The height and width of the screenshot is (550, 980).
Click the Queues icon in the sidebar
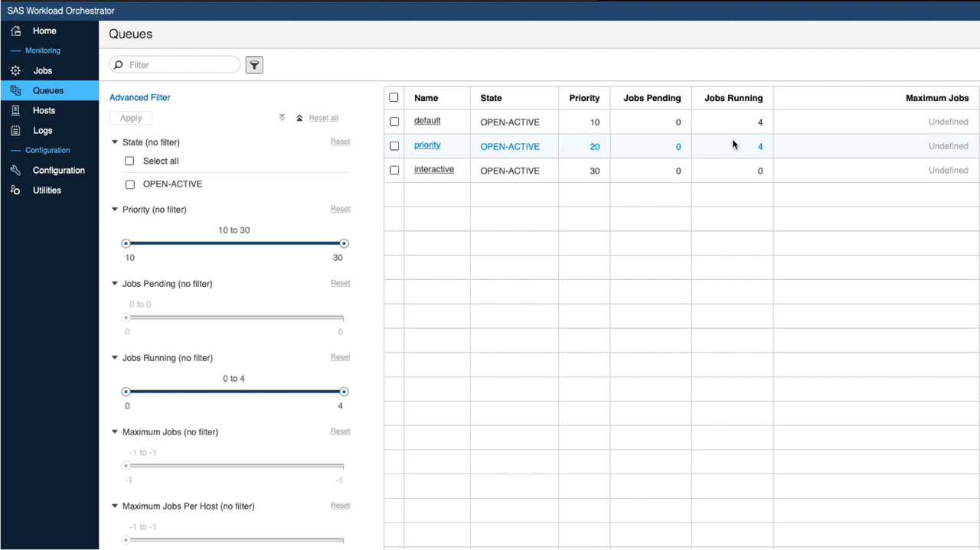[15, 90]
